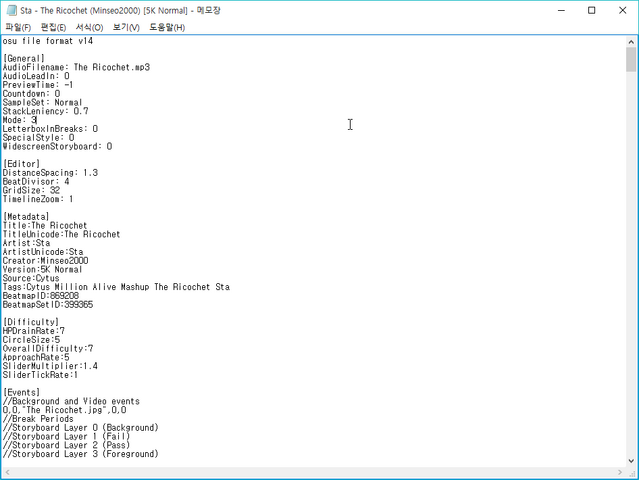The width and height of the screenshot is (639, 480).
Task: Click the 'SliderTickRate:1' line
Action: click(x=40, y=375)
